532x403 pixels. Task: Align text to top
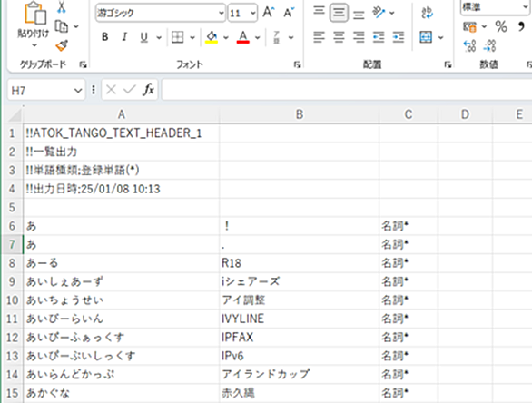point(319,11)
